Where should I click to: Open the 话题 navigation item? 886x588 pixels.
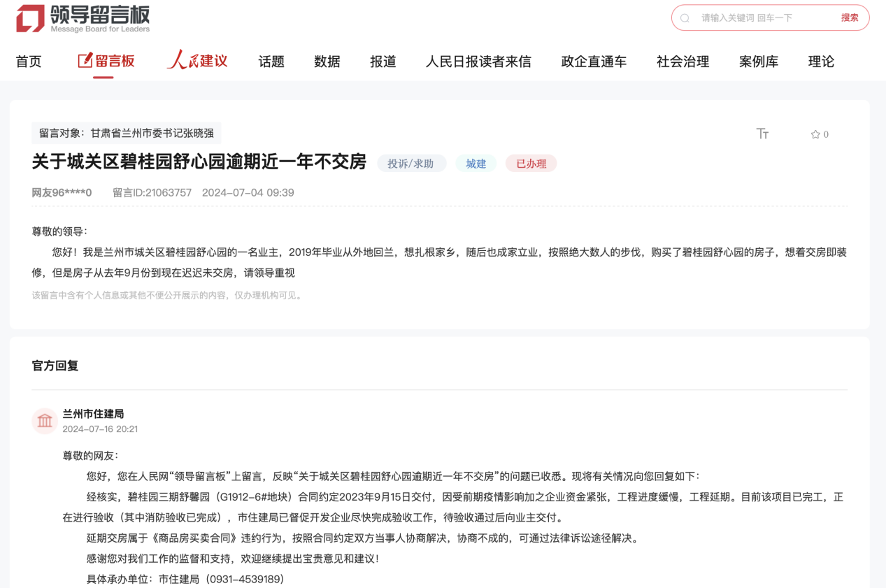271,62
